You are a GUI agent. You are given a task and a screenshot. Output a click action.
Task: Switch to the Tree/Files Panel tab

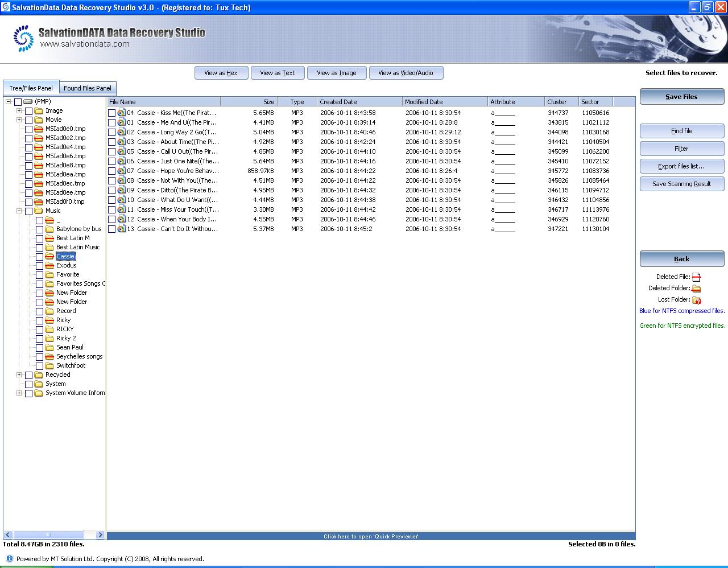tap(31, 88)
